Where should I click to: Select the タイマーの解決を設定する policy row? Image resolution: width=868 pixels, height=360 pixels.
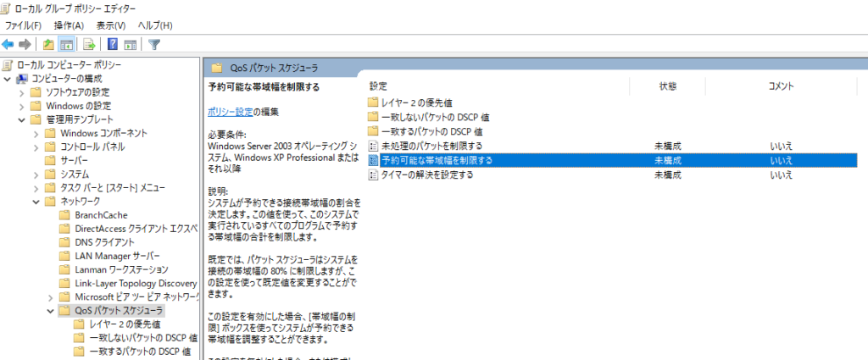[612, 175]
